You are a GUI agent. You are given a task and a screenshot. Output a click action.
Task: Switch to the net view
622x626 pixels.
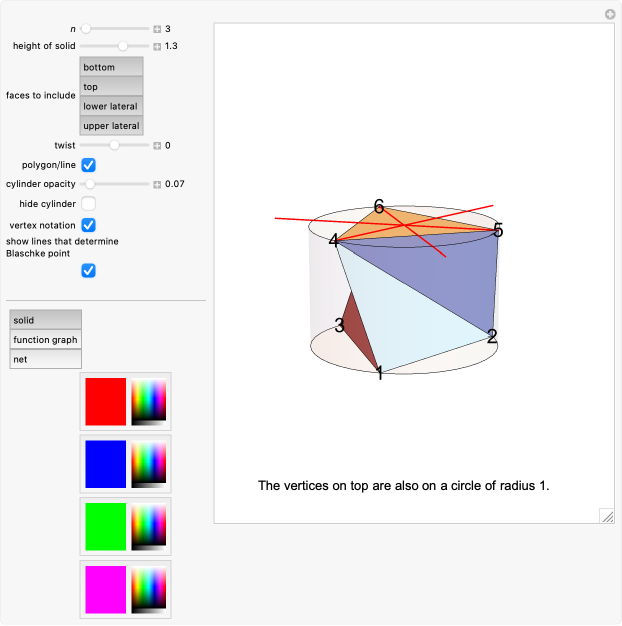click(x=45, y=359)
